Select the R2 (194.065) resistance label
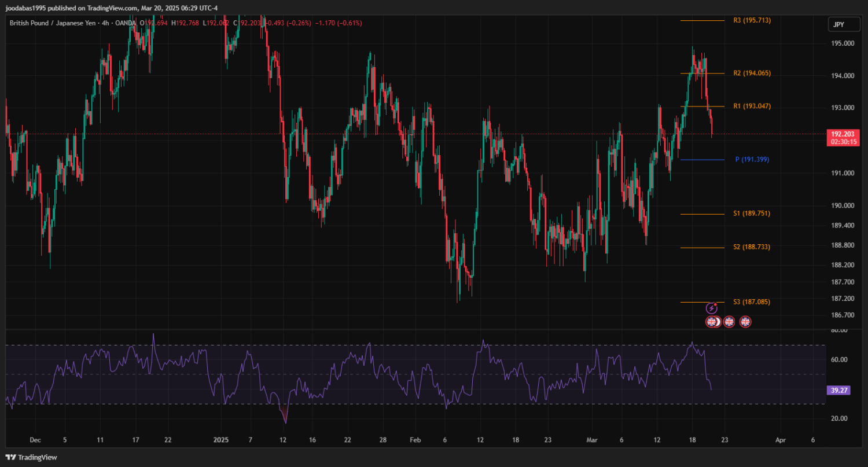The width and height of the screenshot is (868, 467). (752, 73)
